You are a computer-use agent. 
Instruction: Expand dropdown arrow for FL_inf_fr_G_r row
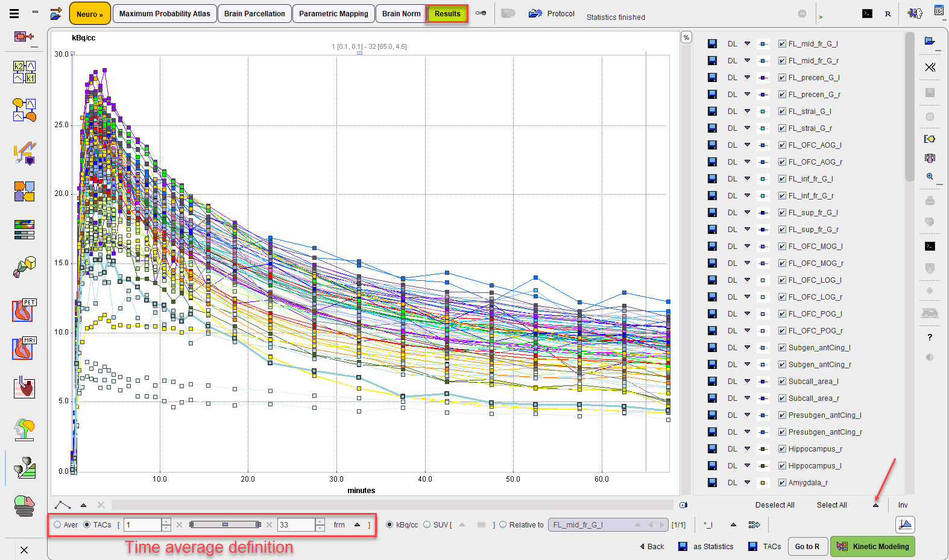(x=747, y=195)
